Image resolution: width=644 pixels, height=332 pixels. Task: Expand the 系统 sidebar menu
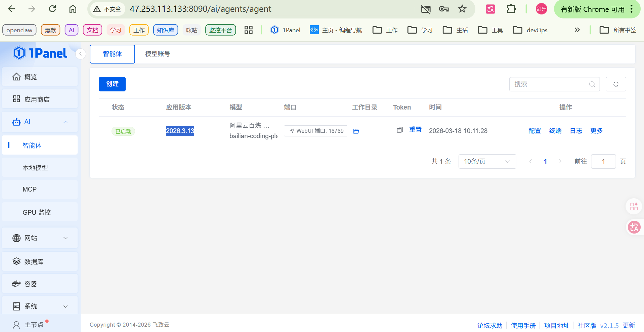tap(66, 306)
